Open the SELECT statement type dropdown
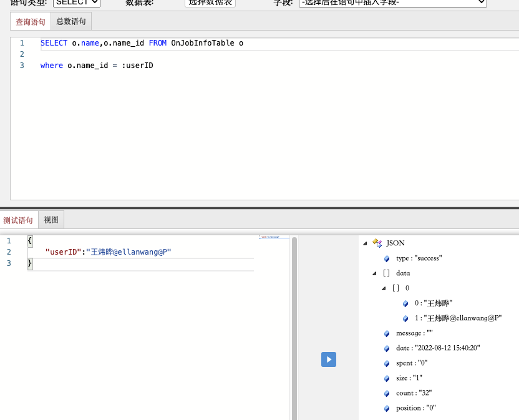The width and height of the screenshot is (519, 420). (76, 2)
